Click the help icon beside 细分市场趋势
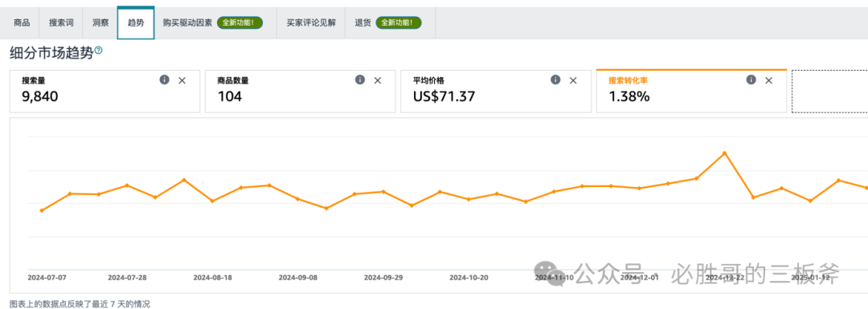 [99, 51]
